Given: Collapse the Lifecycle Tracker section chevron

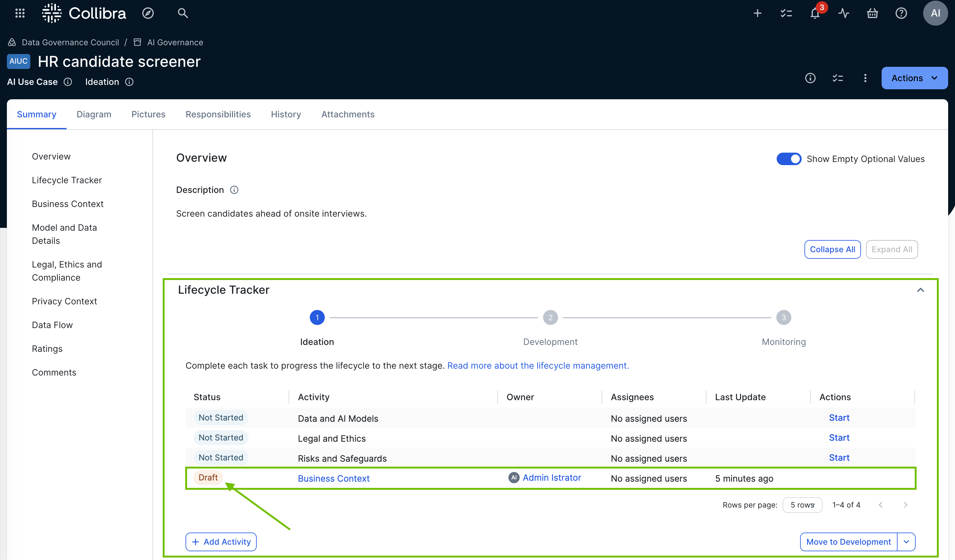Looking at the screenshot, I should click(921, 290).
